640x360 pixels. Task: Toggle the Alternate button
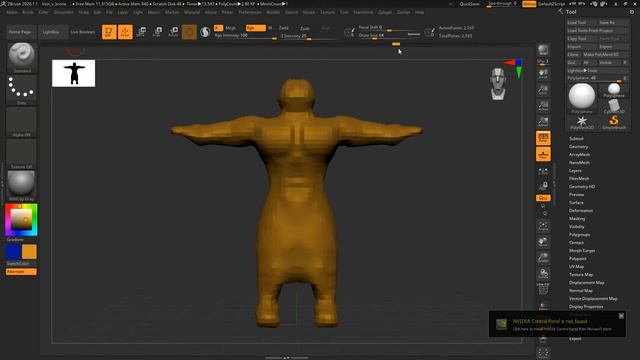(21, 271)
